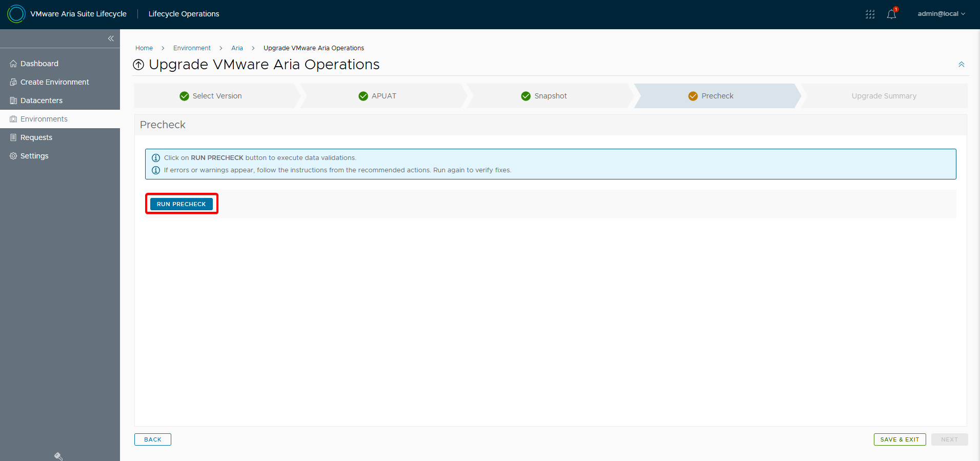Click the Datacenters sidebar icon
The height and width of the screenshot is (461, 980).
coord(13,101)
